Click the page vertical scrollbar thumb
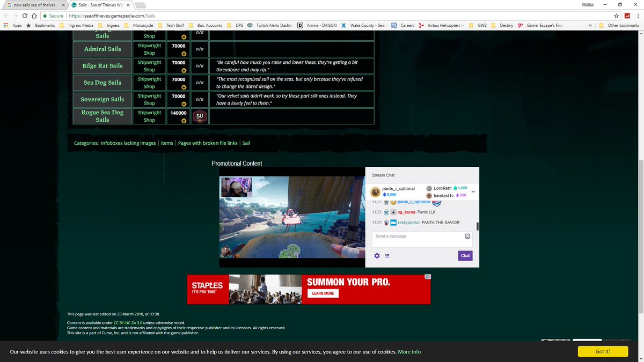 (641, 235)
